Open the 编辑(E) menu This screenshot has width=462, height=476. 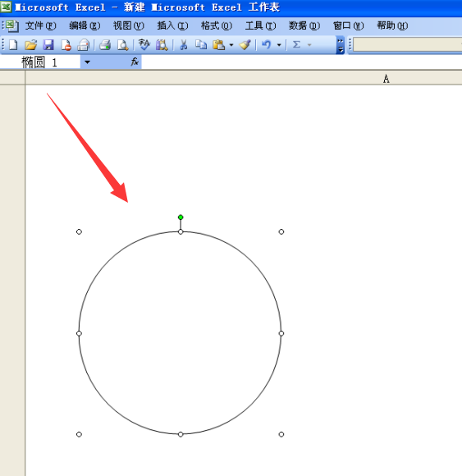(85, 25)
